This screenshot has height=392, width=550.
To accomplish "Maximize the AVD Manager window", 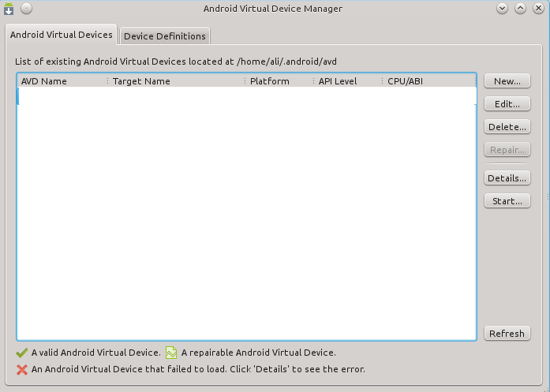I will click(520, 9).
